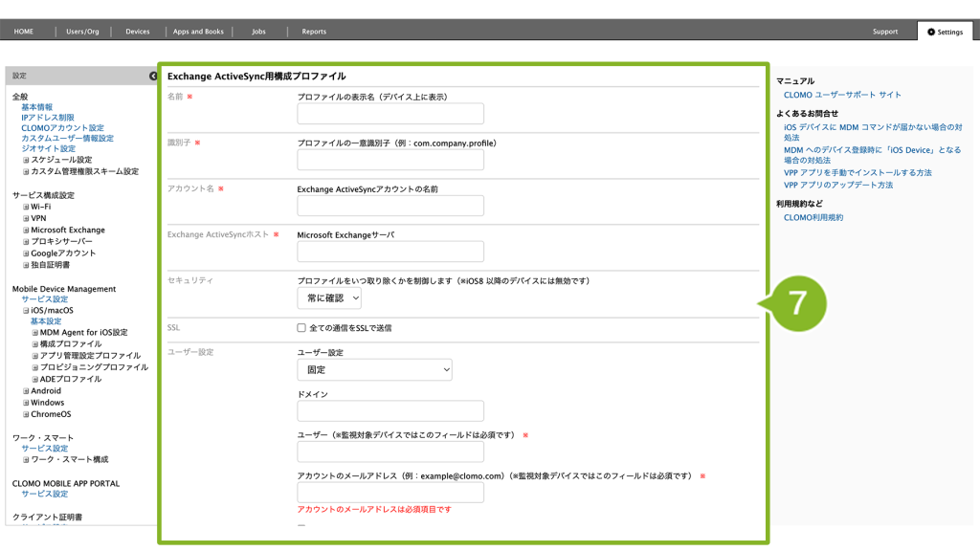Viewport: 980px width, 551px height.
Task: Enable sending all traffic over SSL
Action: (x=301, y=328)
